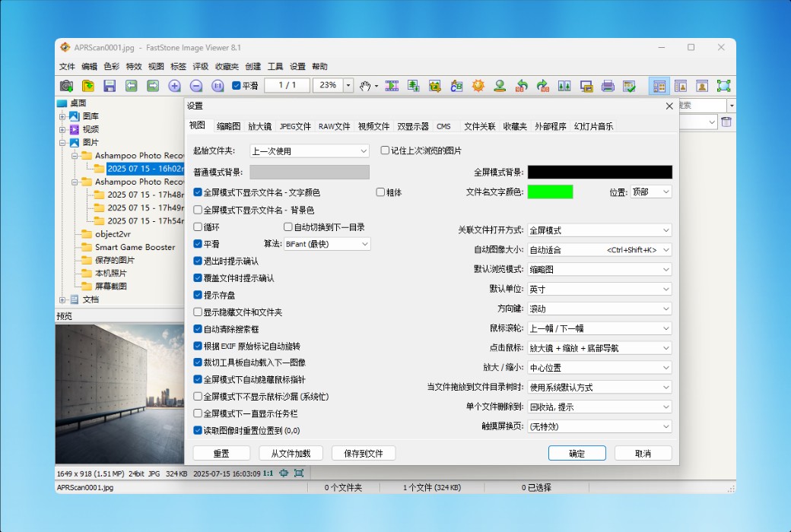Click the compare images icon
The width and height of the screenshot is (791, 532).
564,86
